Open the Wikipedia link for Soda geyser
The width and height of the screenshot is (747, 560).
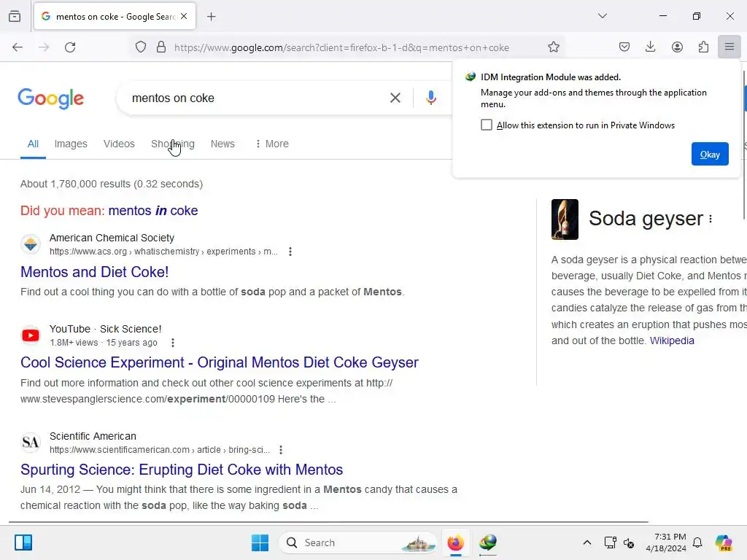coord(672,341)
